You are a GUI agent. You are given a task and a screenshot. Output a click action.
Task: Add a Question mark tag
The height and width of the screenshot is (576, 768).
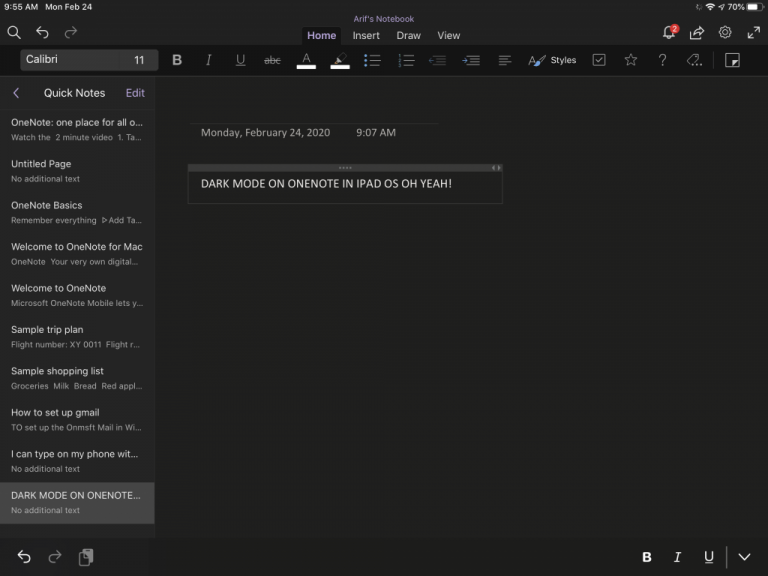tap(662, 60)
